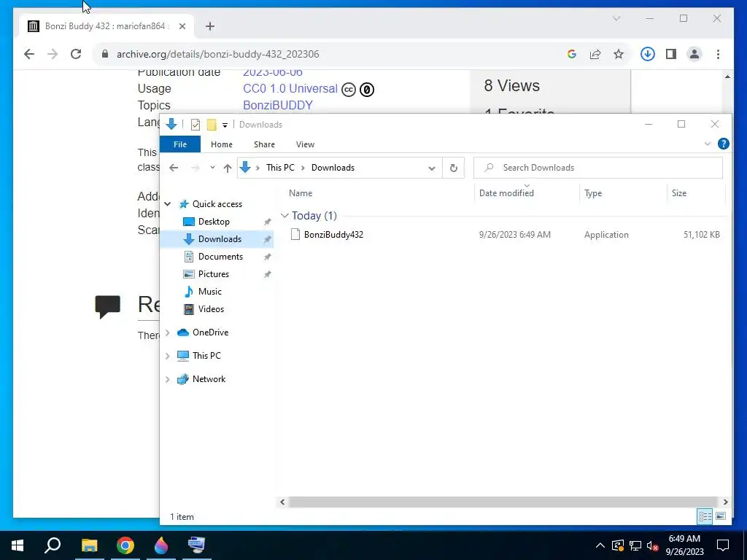Open a new Chrome tab
747x560 pixels.
coord(210,26)
